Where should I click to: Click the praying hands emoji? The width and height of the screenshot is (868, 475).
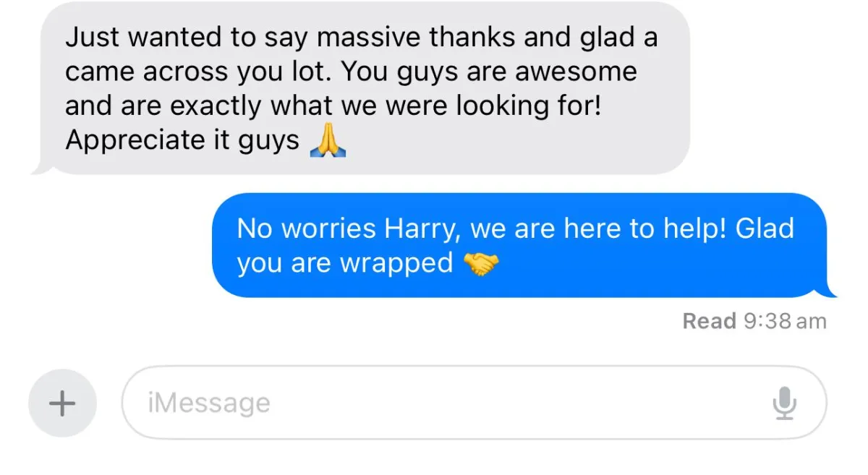coord(328,140)
